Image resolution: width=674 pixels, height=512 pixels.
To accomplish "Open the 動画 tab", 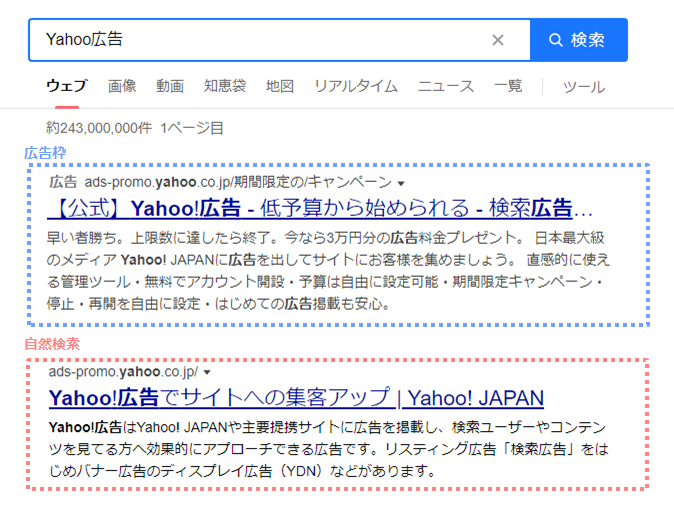I will tap(170, 86).
